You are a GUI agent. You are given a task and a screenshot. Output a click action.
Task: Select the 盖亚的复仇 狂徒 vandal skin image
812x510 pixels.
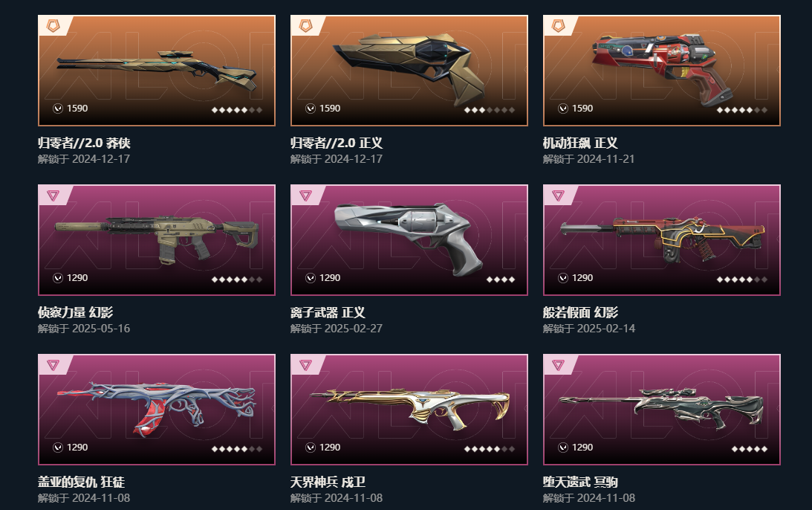click(157, 410)
